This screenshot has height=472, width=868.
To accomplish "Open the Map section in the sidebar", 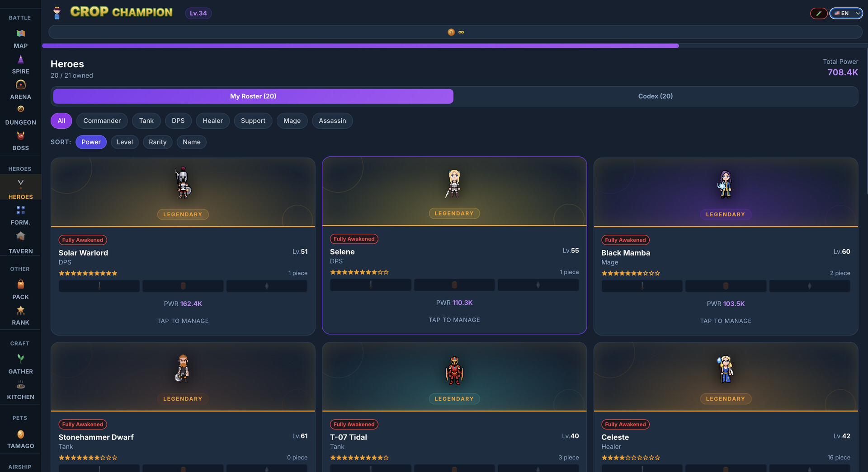I will point(20,38).
